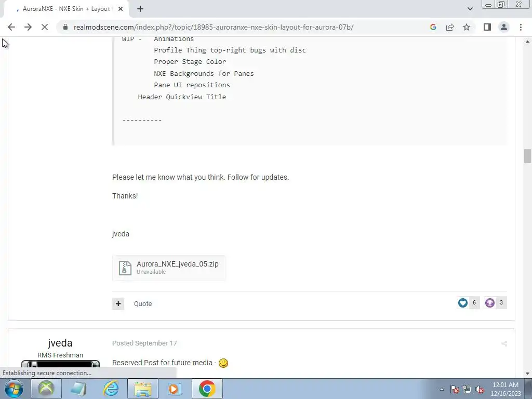
Task: Click the share post icon
Action: (504, 343)
